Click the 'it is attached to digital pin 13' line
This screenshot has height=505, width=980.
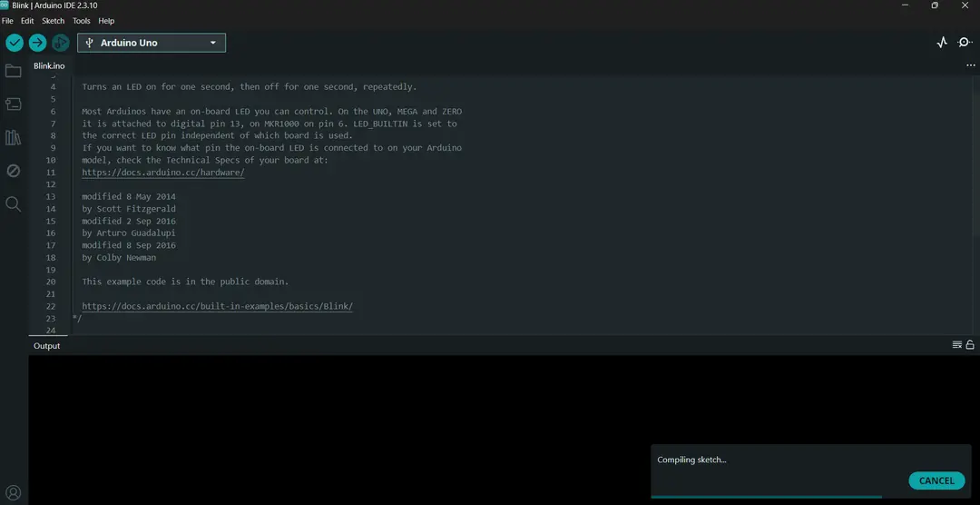269,124
